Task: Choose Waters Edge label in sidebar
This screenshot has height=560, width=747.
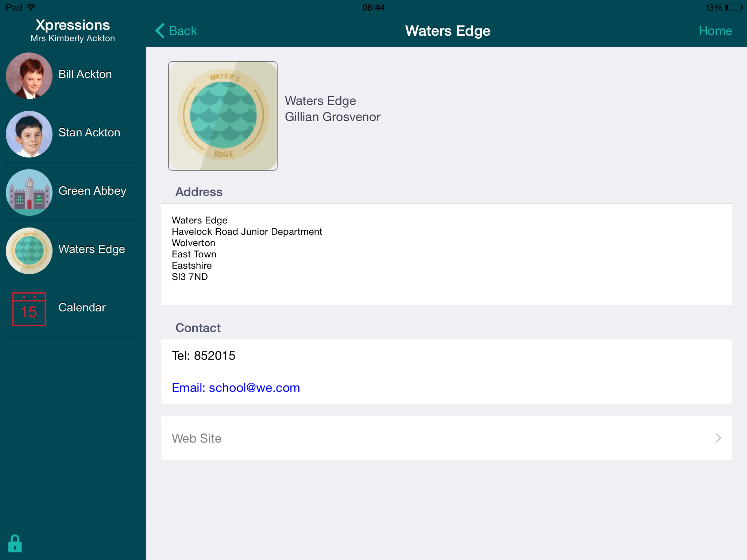Action: click(92, 249)
